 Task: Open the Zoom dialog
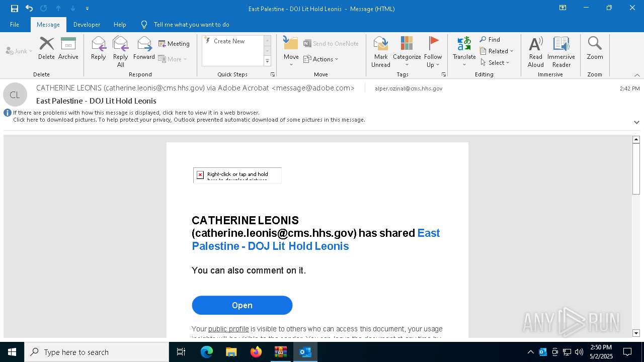[x=595, y=48]
